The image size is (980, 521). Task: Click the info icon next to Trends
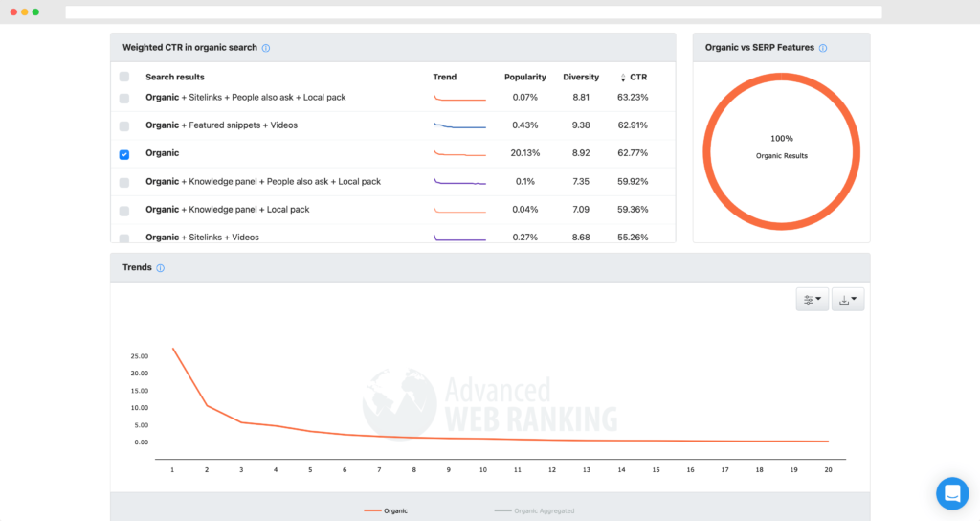click(x=161, y=268)
